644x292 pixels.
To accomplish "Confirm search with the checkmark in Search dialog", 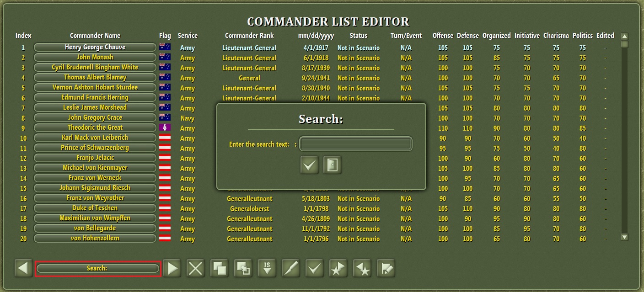I will click(309, 165).
